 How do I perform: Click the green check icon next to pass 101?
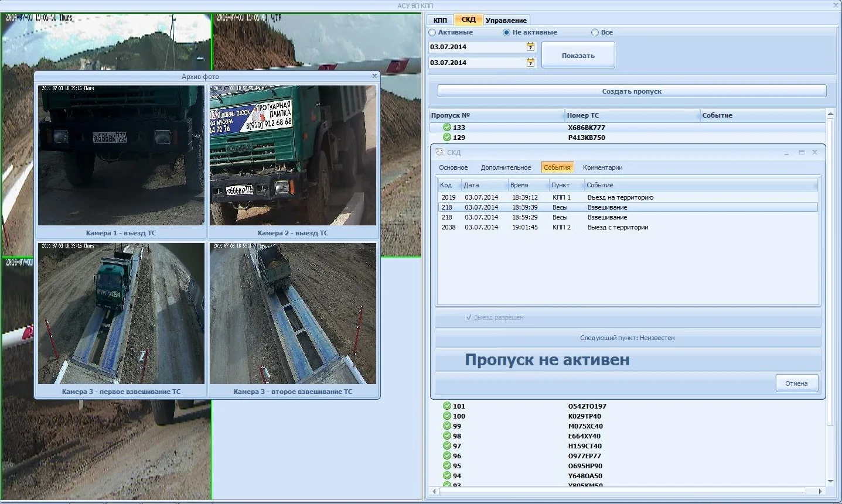pos(447,406)
